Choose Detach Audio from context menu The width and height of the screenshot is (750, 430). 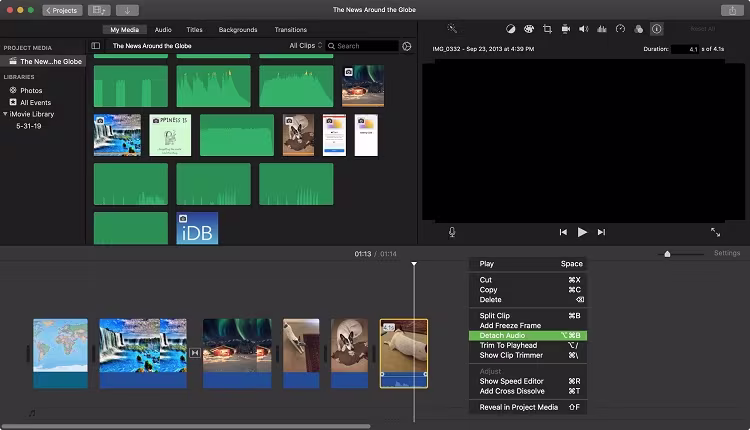click(503, 335)
